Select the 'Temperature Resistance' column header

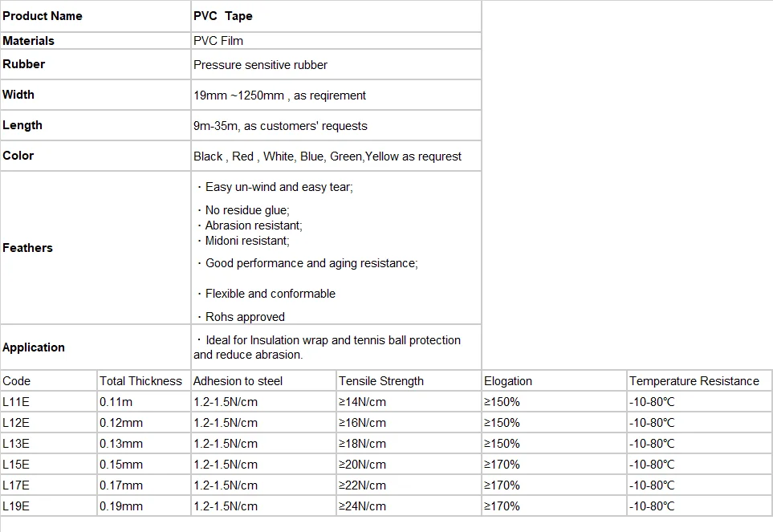tap(694, 381)
